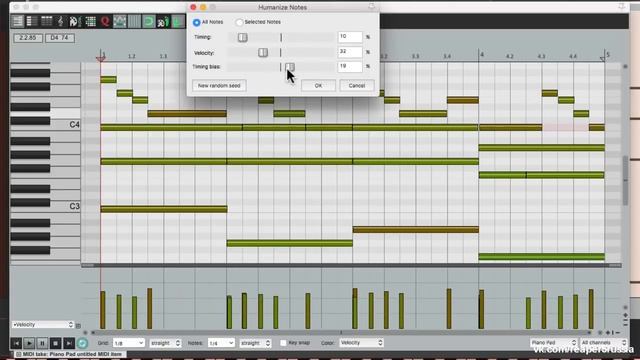Viewport: 640px width, 360px height.
Task: Click the Velocity percent input field
Action: pyautogui.click(x=350, y=52)
